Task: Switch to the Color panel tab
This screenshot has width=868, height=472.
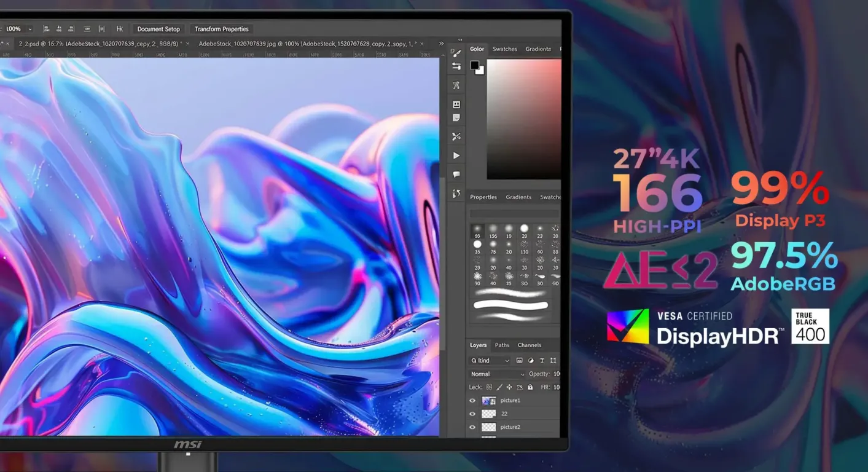Action: point(477,49)
